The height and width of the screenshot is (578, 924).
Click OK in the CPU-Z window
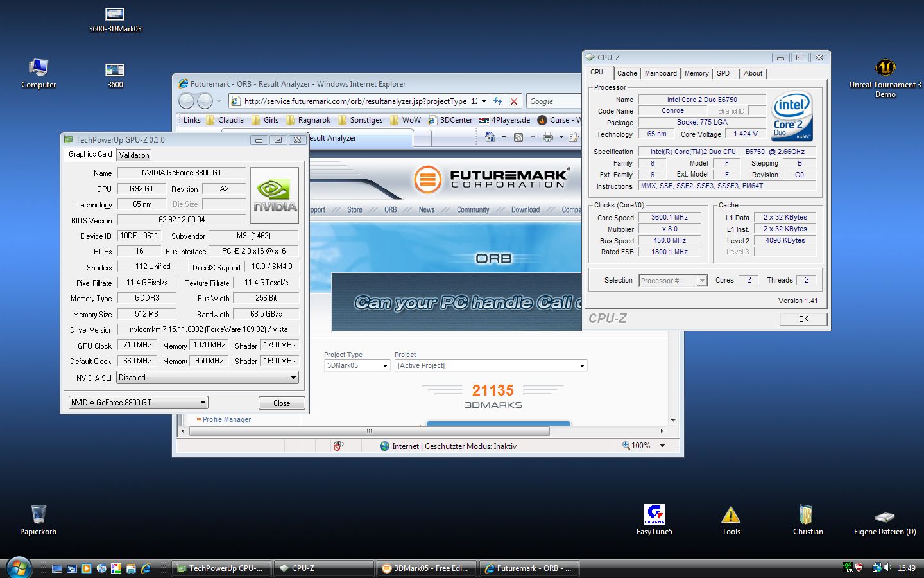point(803,319)
